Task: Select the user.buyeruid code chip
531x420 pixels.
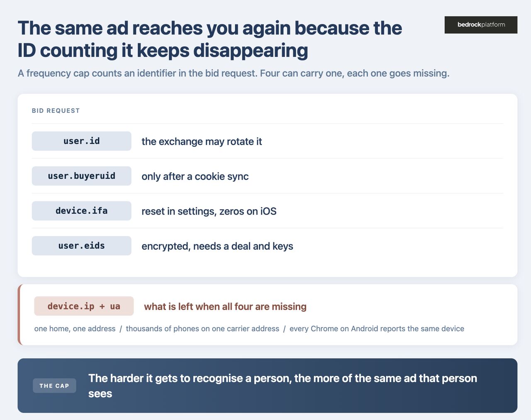Action: (x=82, y=176)
